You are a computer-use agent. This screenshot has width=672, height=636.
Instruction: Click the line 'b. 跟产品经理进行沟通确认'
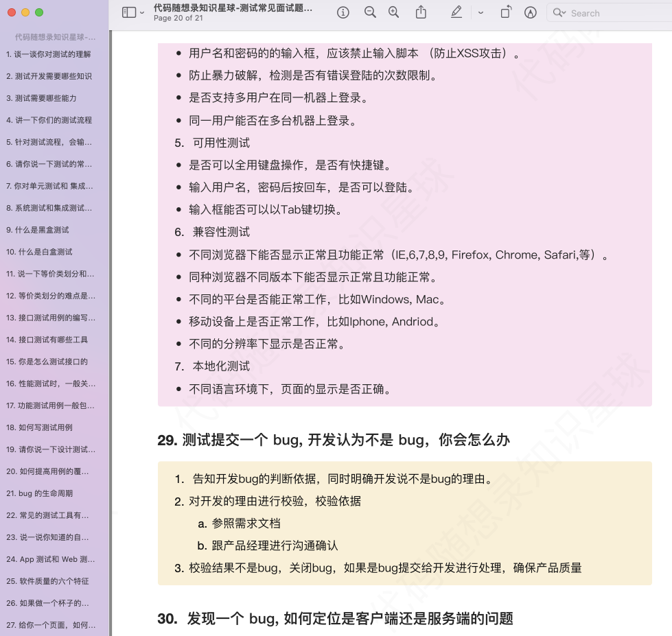click(x=268, y=545)
